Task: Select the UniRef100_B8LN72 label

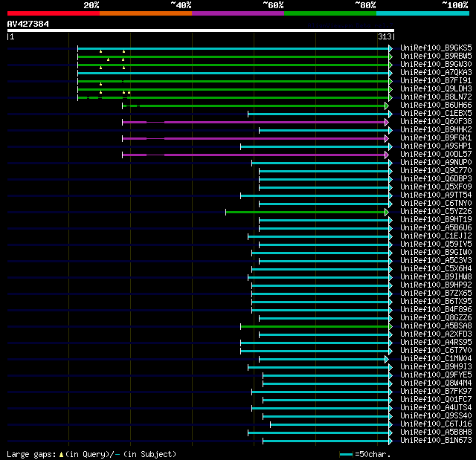Action: pos(436,97)
